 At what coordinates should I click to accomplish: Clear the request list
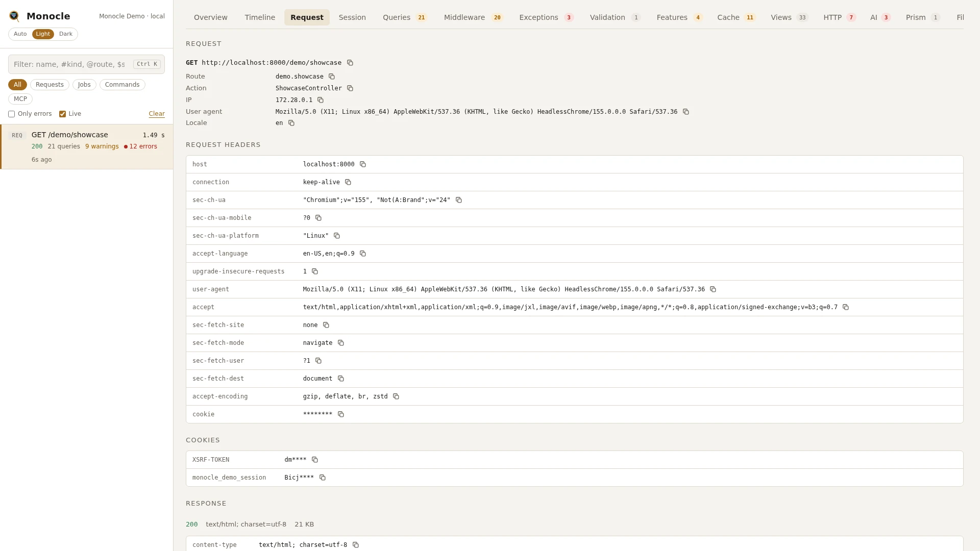[x=157, y=114]
